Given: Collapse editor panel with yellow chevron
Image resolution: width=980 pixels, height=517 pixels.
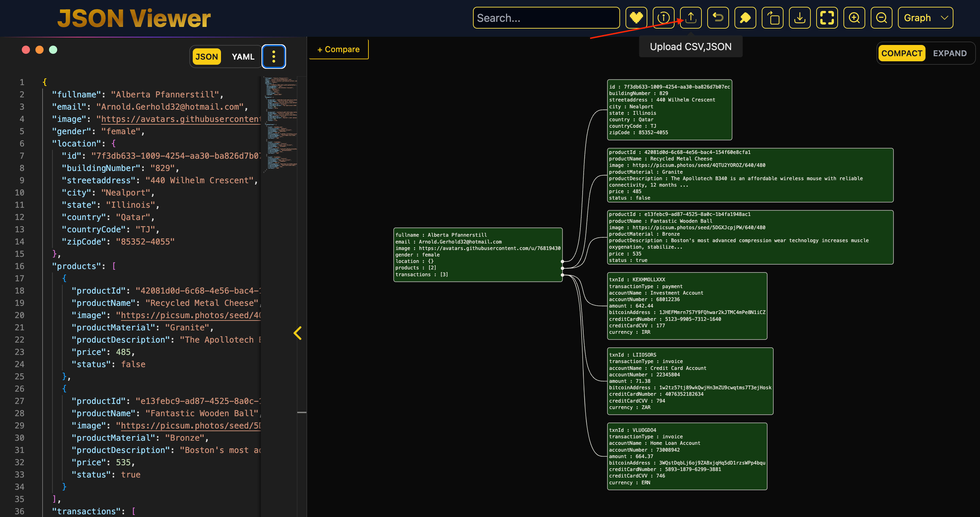Looking at the screenshot, I should tap(298, 333).
